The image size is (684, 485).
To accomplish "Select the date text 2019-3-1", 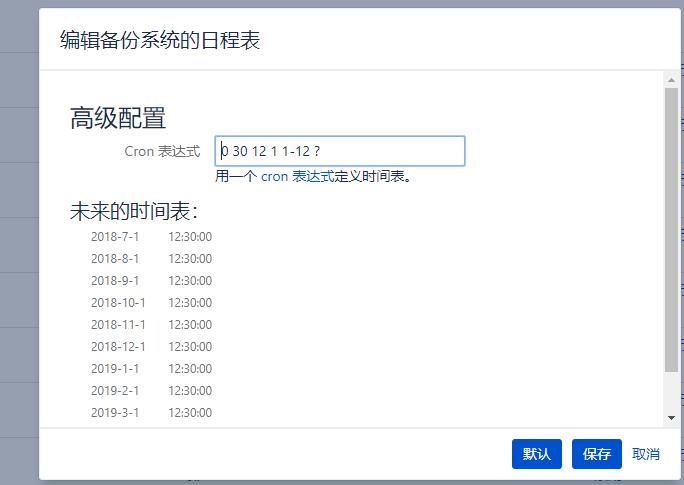I will point(115,413).
